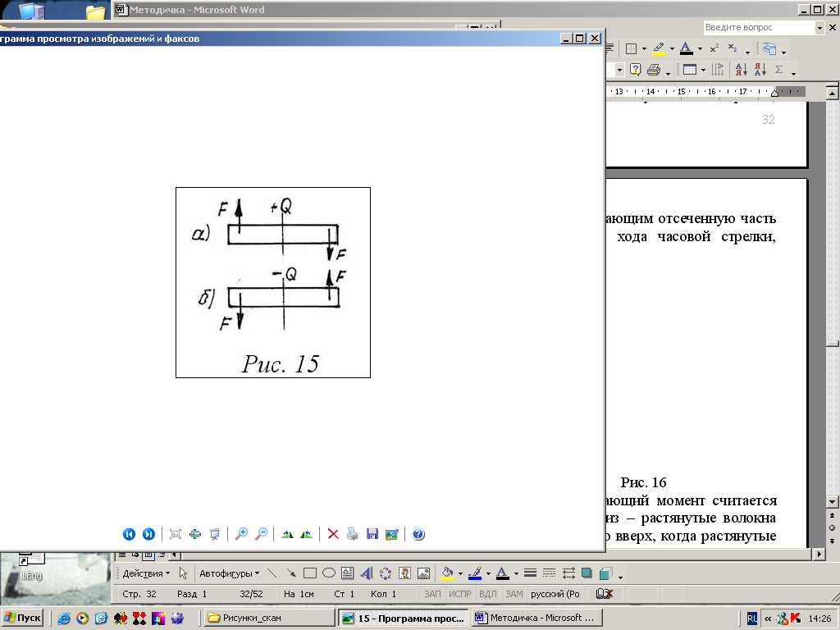The height and width of the screenshot is (630, 840).
Task: Insert picture from drawing toolbar
Action: pyautogui.click(x=423, y=573)
